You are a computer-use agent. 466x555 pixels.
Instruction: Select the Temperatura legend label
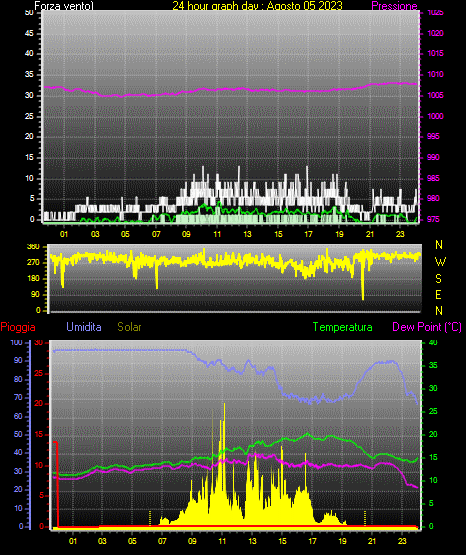342,327
